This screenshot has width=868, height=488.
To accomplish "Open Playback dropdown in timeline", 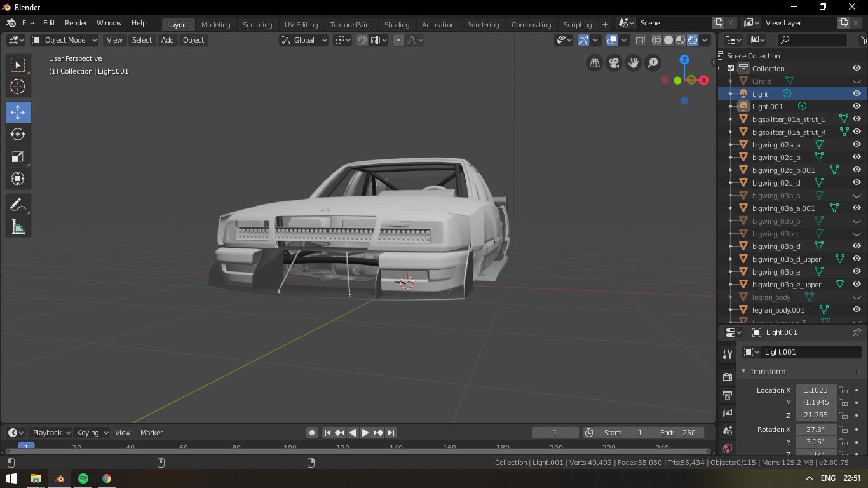I will [x=51, y=433].
